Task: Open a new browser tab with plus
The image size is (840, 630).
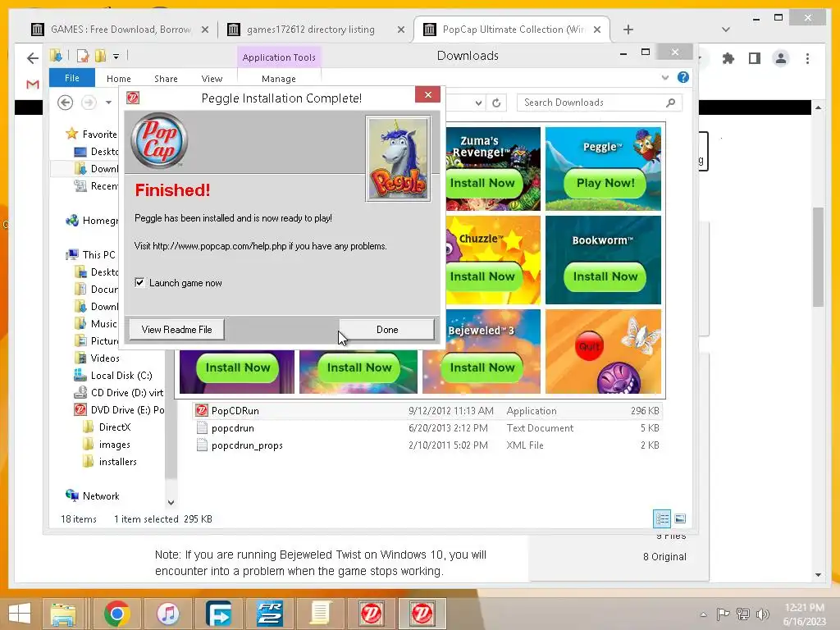Action: pyautogui.click(x=628, y=30)
